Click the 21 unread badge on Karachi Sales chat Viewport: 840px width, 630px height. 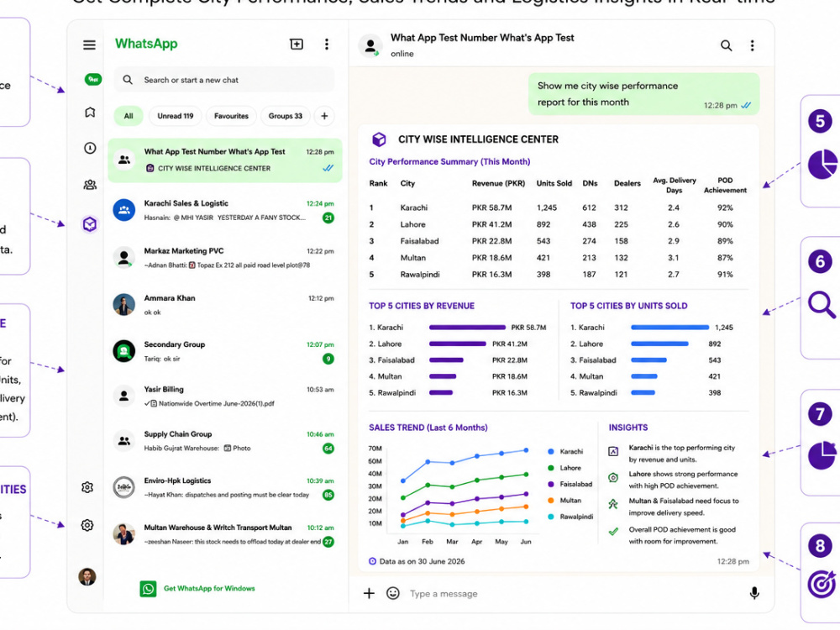[x=328, y=218]
